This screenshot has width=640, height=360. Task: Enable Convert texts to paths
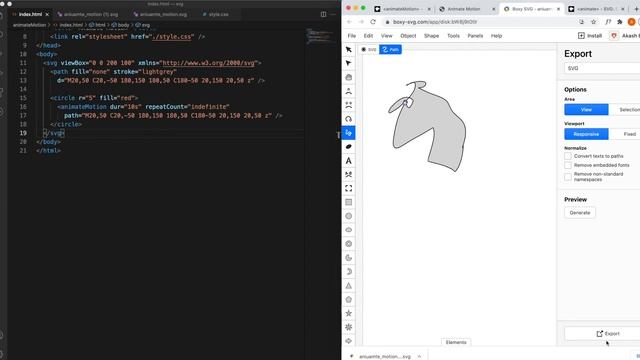click(568, 156)
